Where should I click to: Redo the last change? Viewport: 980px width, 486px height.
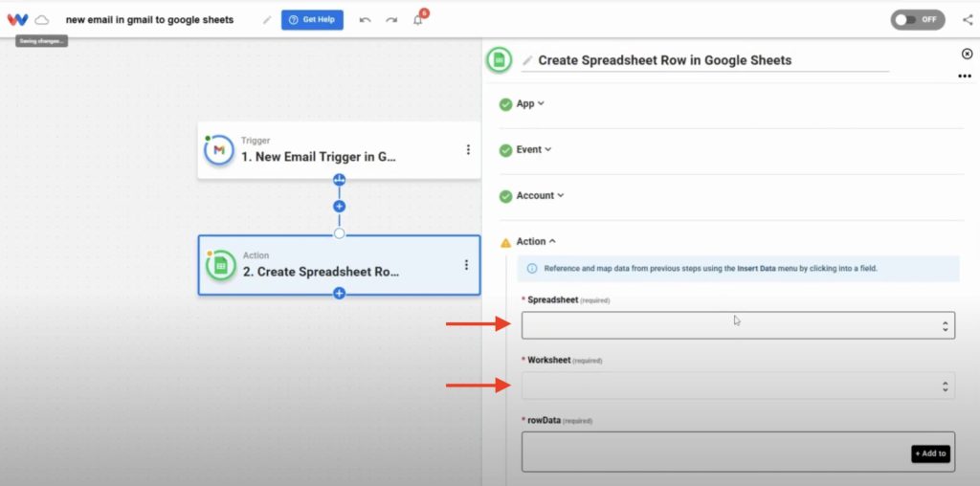tap(391, 20)
